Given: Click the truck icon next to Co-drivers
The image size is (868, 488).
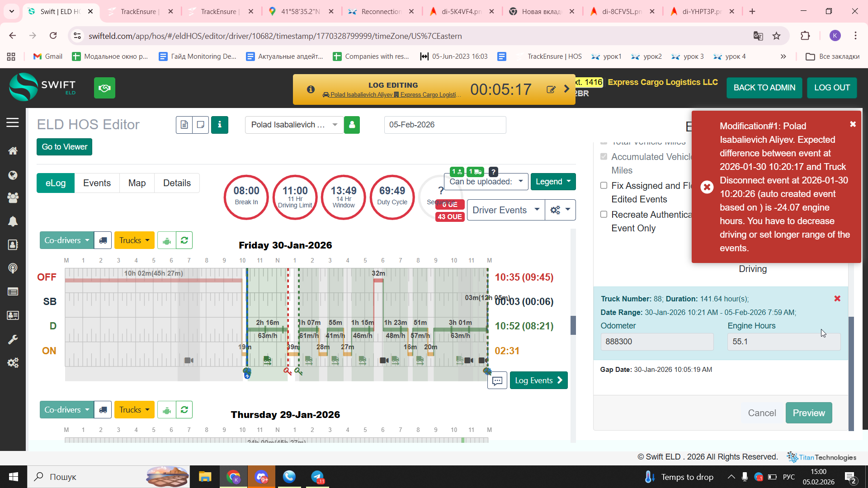Looking at the screenshot, I should tap(103, 240).
